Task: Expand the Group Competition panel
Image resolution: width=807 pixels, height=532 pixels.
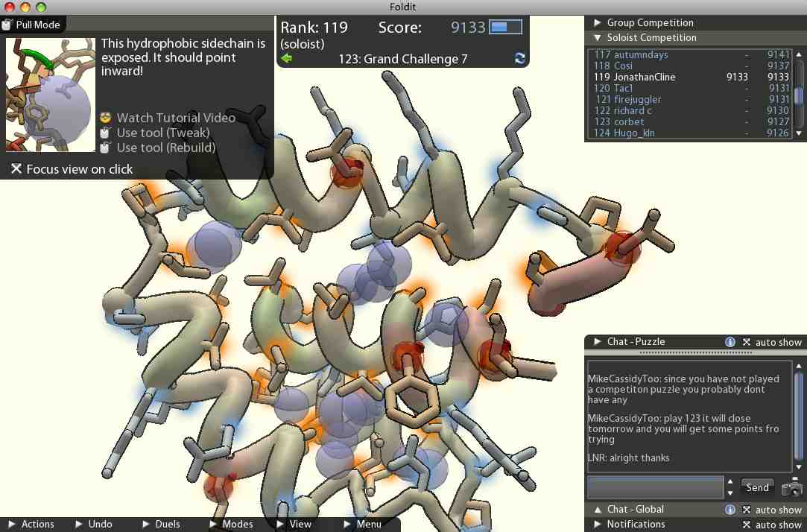Action: (x=596, y=22)
